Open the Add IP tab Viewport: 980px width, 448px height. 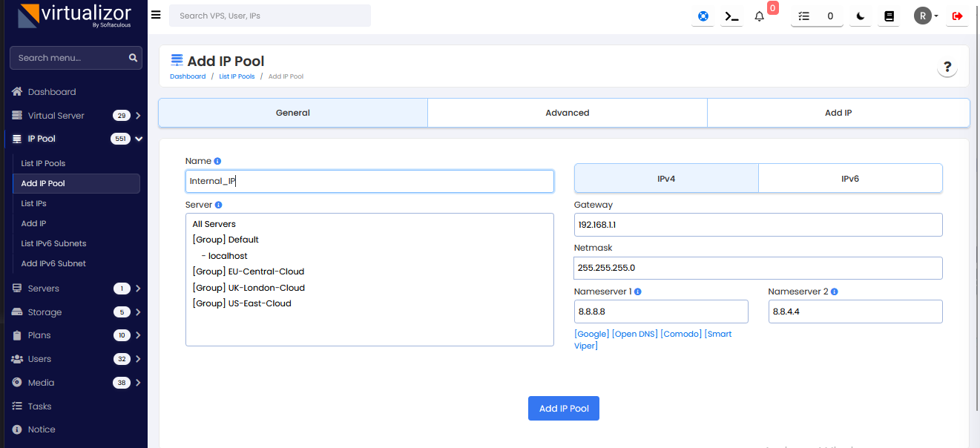click(x=838, y=113)
